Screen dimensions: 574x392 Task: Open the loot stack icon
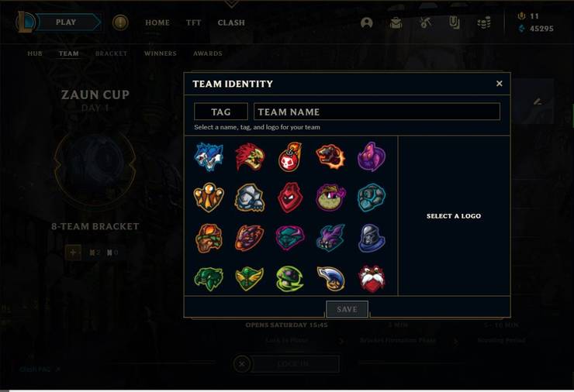click(483, 23)
